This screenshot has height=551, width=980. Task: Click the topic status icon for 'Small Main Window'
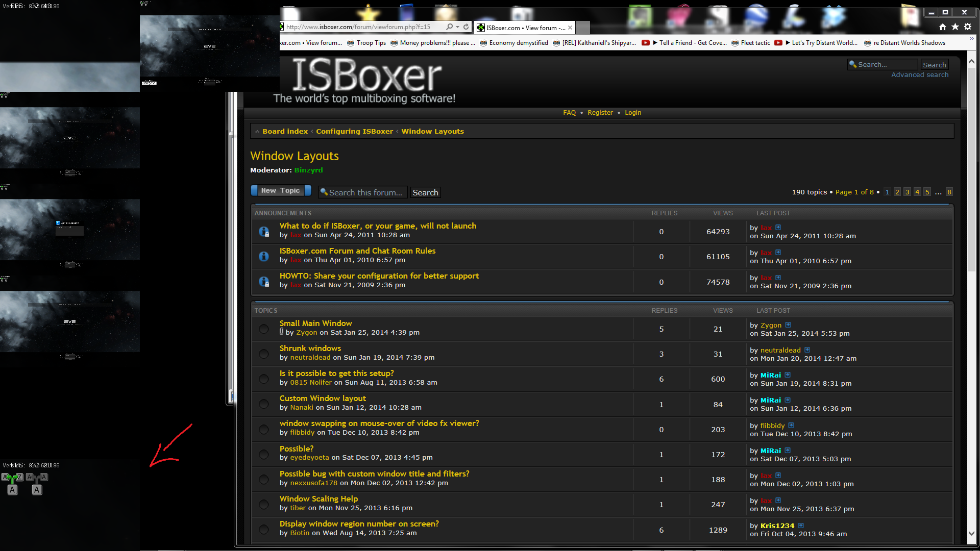264,329
